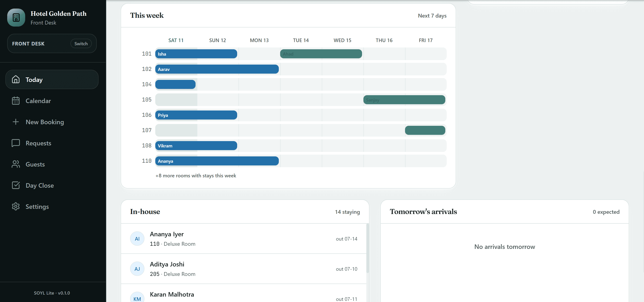Select Vikram's booking bar in room 108
The height and width of the screenshot is (302, 644).
coord(196,146)
